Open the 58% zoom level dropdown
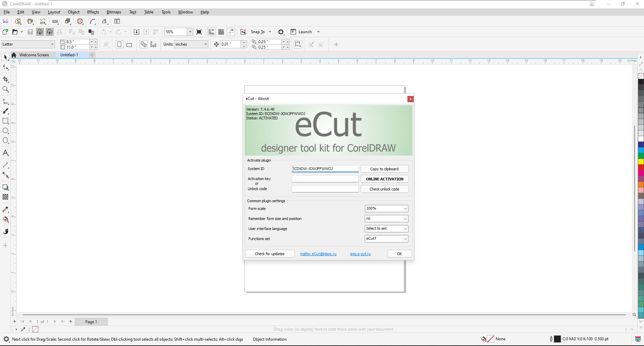Image resolution: width=644 pixels, height=346 pixels. (190, 32)
